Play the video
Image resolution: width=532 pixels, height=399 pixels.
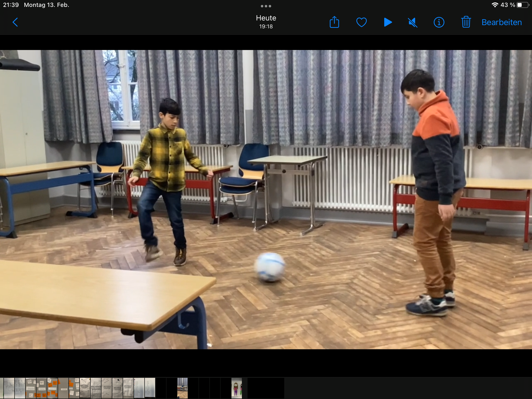[x=388, y=22]
